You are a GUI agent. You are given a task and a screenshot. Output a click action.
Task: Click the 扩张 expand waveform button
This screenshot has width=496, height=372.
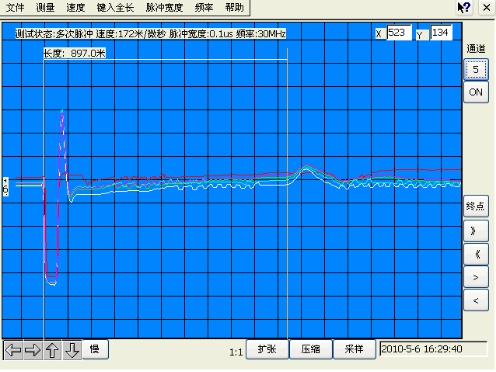click(x=267, y=349)
